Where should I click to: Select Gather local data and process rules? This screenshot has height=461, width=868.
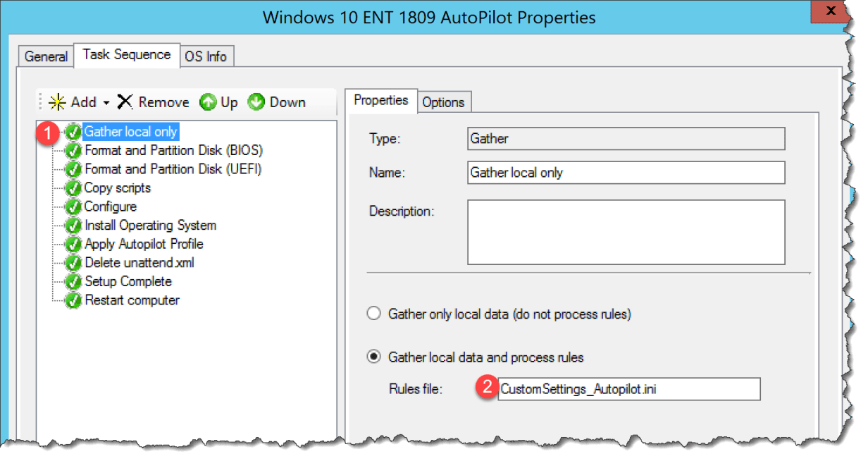pyautogui.click(x=373, y=357)
